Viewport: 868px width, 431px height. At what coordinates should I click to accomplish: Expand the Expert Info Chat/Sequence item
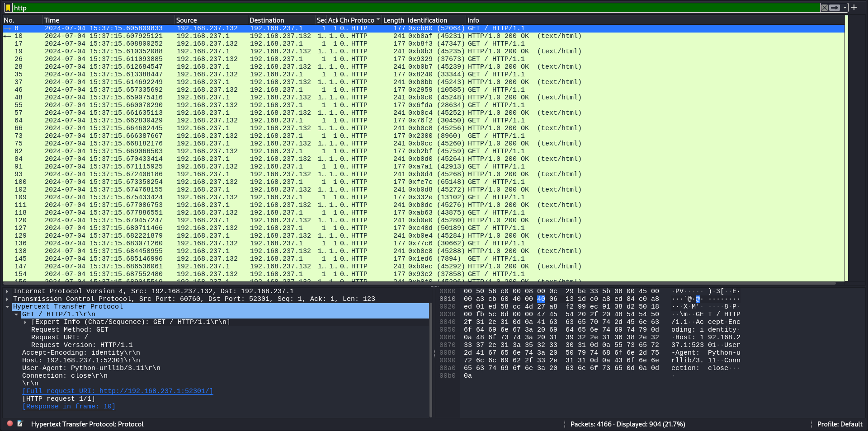25,322
